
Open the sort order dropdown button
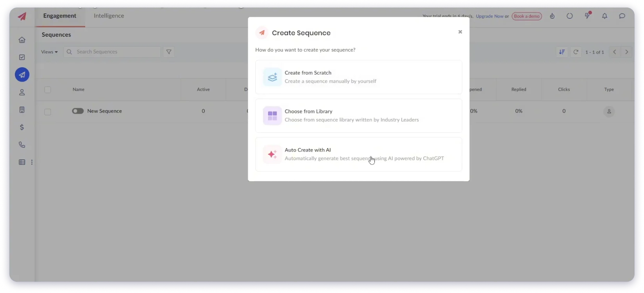(x=562, y=52)
